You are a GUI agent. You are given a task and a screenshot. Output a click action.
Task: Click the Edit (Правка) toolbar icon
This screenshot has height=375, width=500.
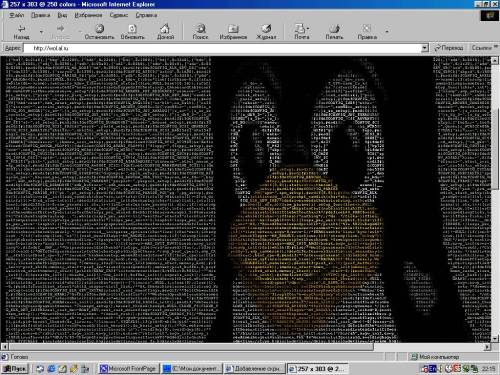[367, 29]
